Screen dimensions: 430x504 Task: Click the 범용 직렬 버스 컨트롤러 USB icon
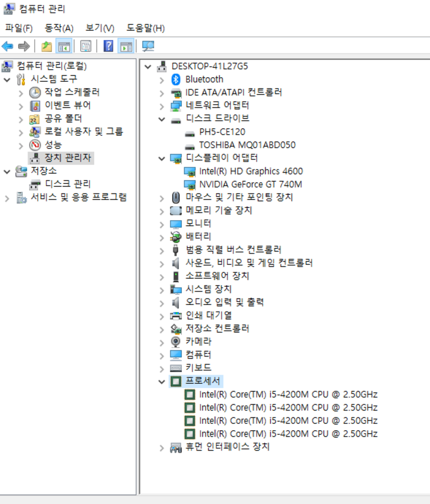(x=175, y=250)
